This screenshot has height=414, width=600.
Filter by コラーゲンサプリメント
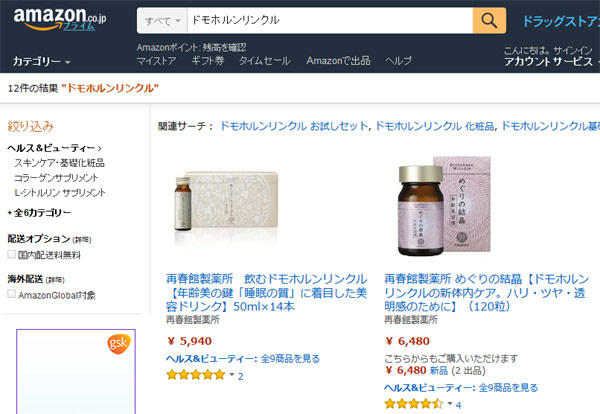tap(56, 178)
